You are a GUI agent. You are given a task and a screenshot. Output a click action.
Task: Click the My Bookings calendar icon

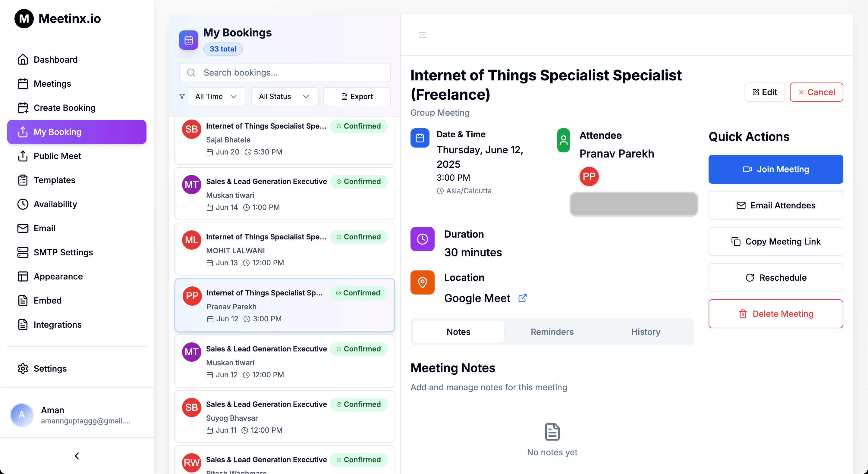click(188, 40)
